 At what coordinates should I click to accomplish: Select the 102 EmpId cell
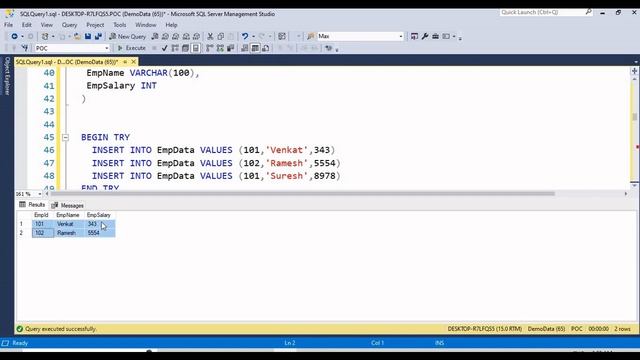[x=43, y=233]
